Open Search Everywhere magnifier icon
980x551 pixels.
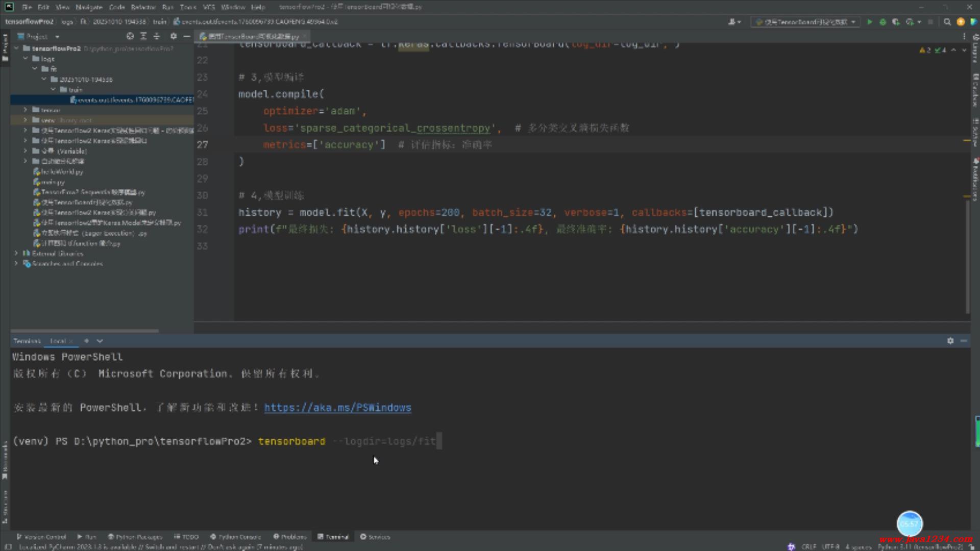click(x=947, y=22)
